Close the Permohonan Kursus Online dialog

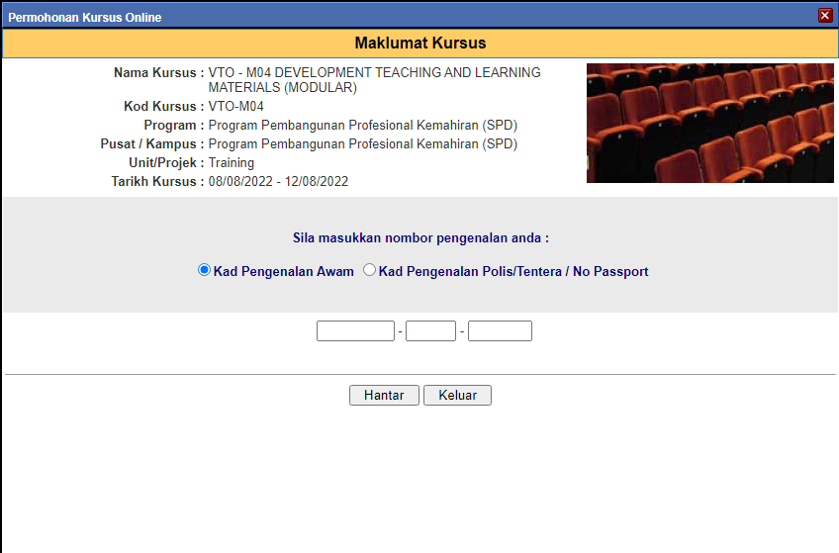(825, 16)
